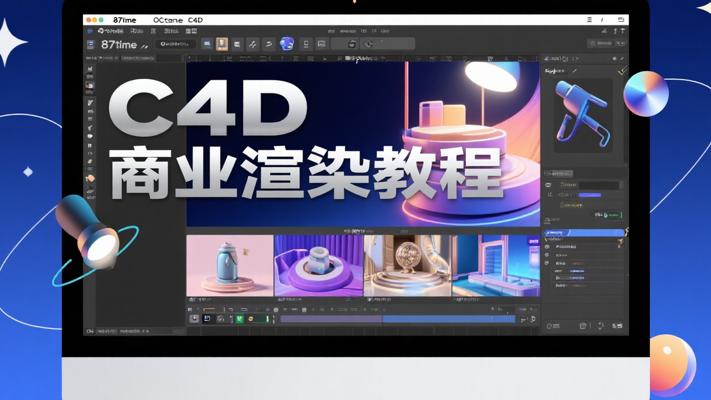The height and width of the screenshot is (400, 711).
Task: Click the blue slider in right properties panel
Action: 589,195
